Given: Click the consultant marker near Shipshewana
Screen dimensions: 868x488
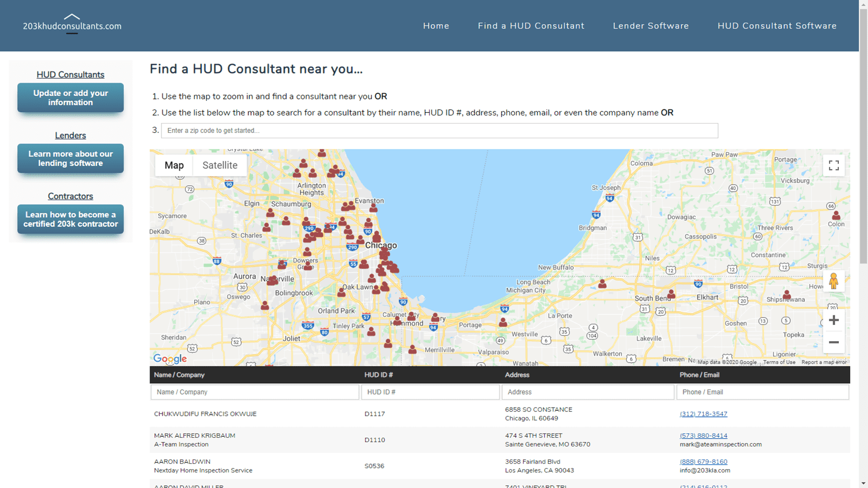Looking at the screenshot, I should pyautogui.click(x=786, y=294).
